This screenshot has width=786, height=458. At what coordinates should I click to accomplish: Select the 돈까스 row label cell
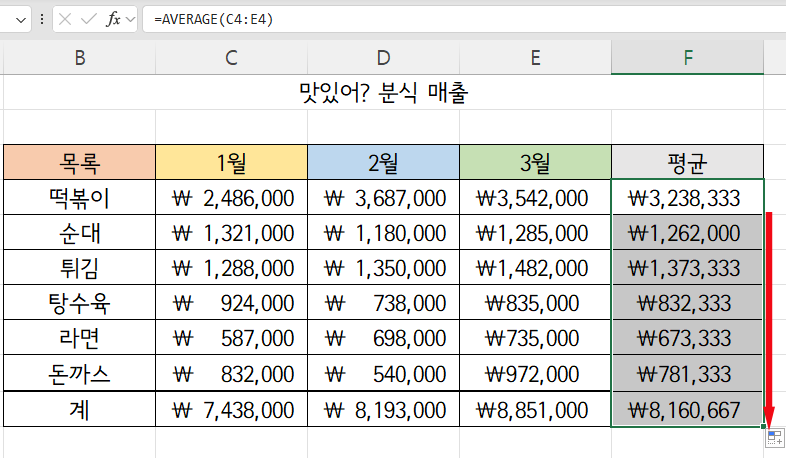click(80, 373)
